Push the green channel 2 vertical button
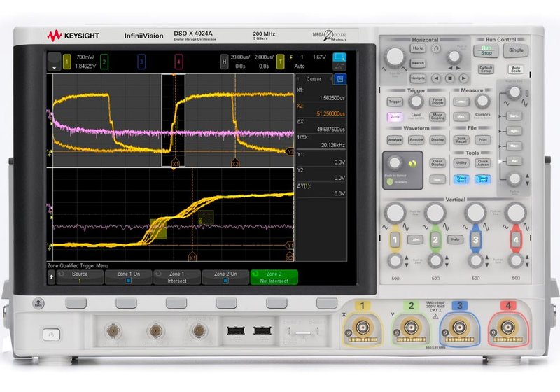 coord(435,240)
